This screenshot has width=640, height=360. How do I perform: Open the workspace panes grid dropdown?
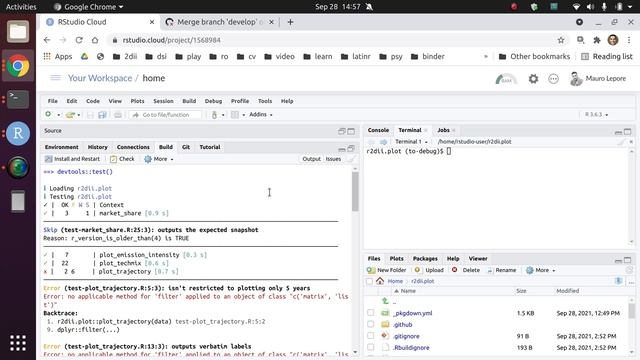point(238,115)
